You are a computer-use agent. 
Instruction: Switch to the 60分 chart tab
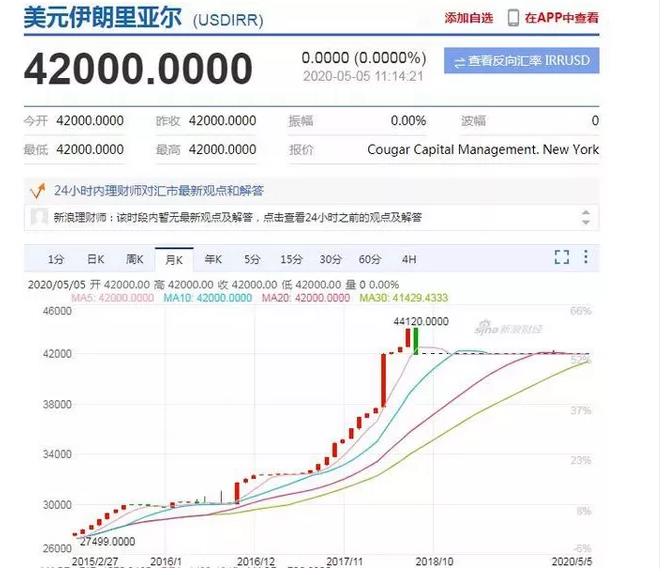[370, 259]
